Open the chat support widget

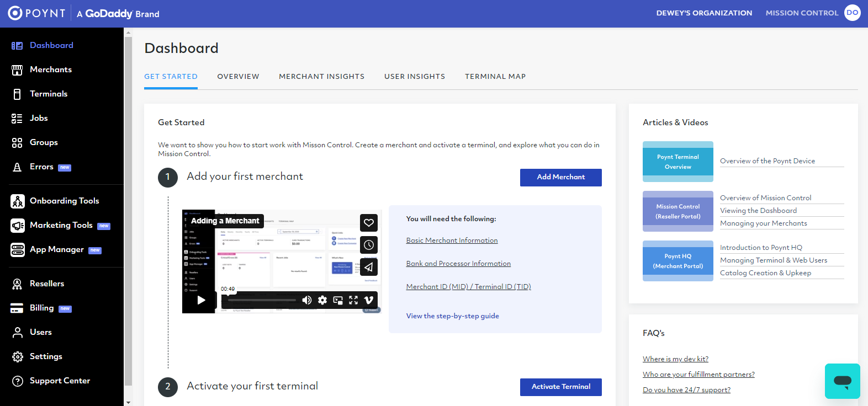843,381
